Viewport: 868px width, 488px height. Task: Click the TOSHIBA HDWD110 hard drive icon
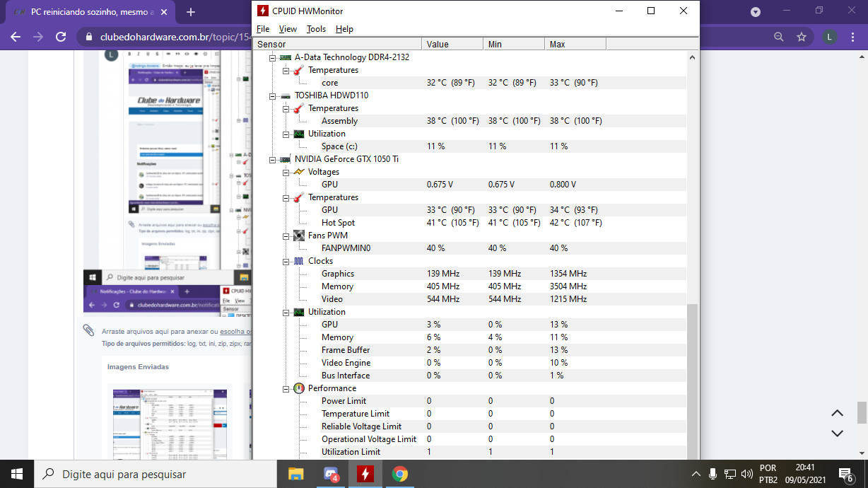tap(286, 95)
